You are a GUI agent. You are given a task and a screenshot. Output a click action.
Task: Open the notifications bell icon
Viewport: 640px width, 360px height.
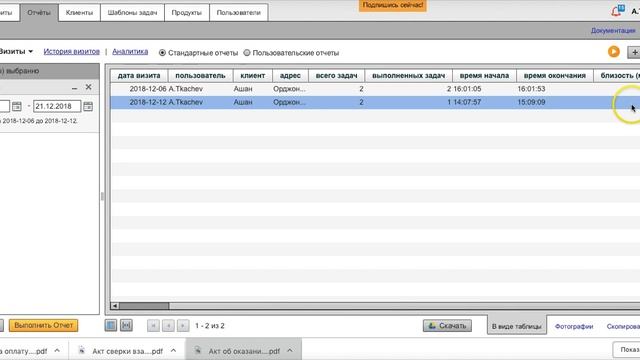[x=618, y=11]
